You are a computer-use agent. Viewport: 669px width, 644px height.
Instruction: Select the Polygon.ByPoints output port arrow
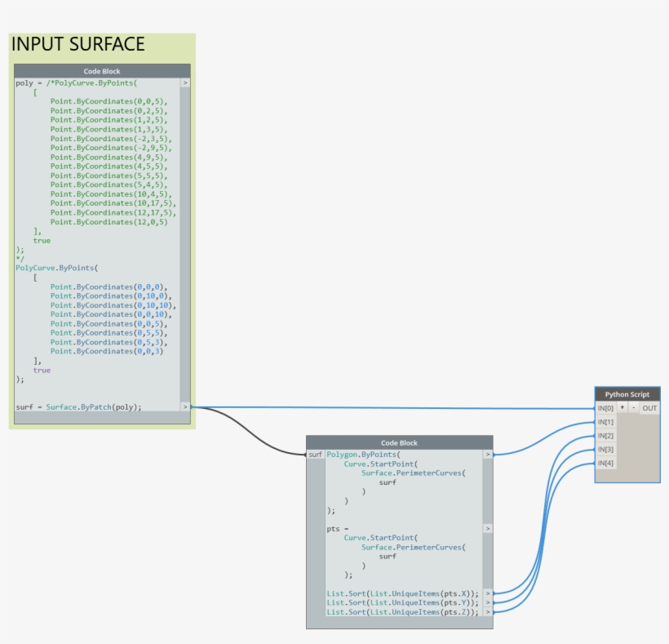click(487, 455)
